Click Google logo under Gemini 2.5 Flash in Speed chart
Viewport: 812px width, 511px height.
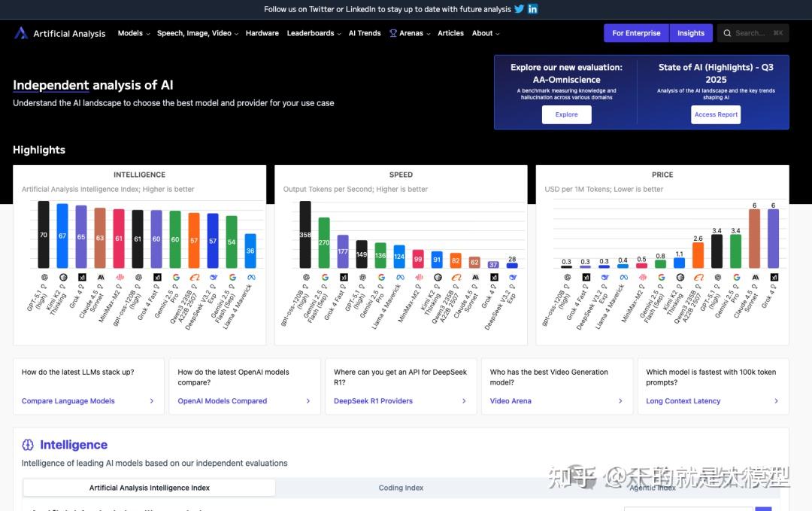(325, 277)
